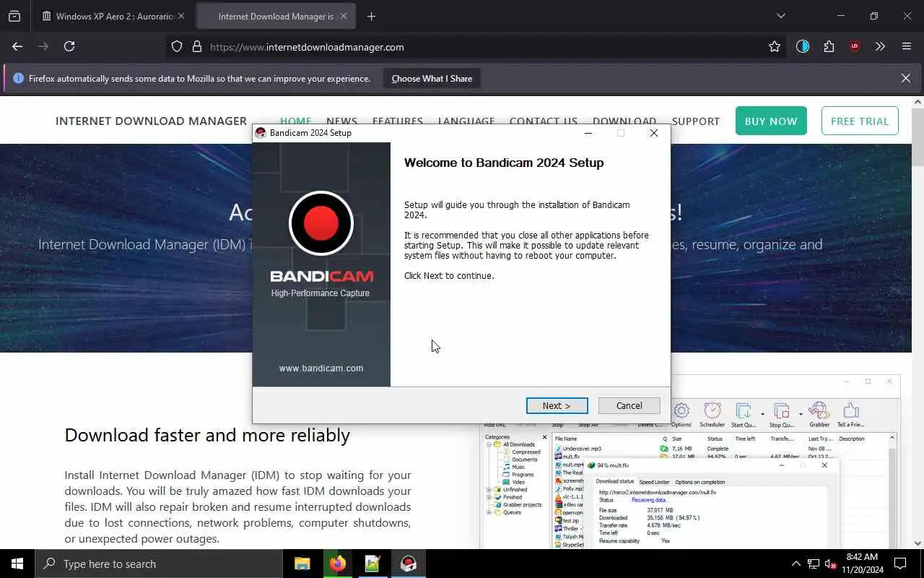Click Choose What I Share
The image size is (924, 578).
(x=432, y=79)
